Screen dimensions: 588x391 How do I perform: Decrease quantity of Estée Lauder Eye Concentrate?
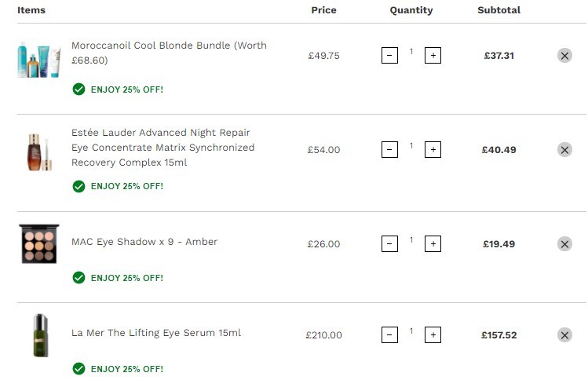[389, 150]
